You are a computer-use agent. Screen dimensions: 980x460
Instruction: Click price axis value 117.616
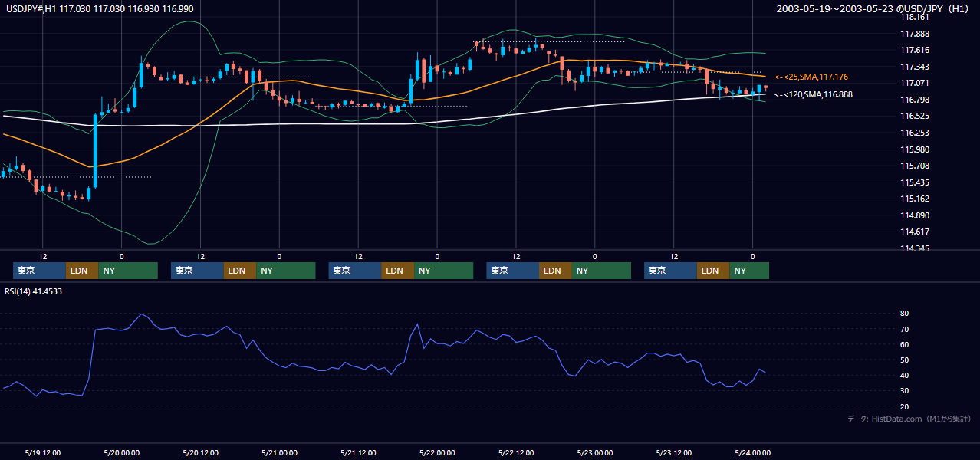click(914, 50)
